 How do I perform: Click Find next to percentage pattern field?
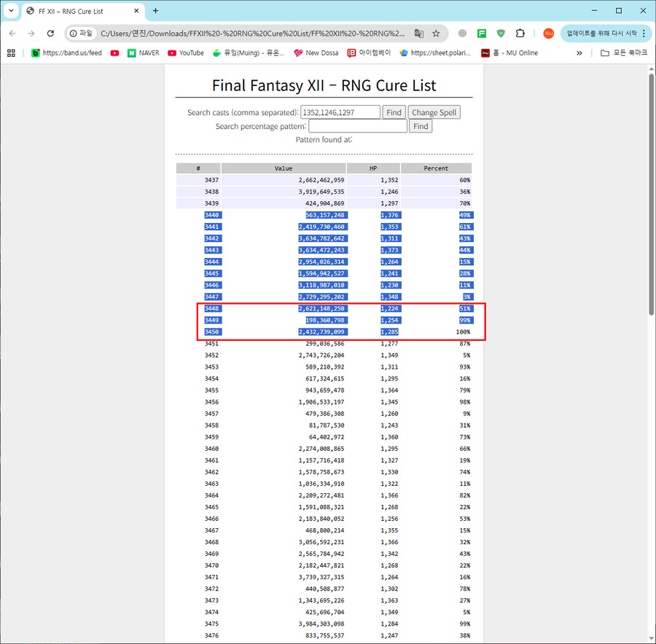[x=421, y=126]
